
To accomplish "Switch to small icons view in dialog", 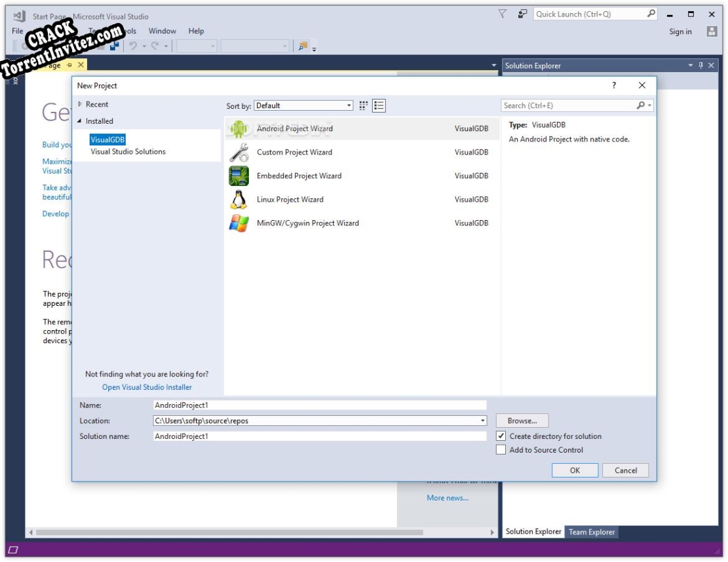I will click(x=364, y=105).
